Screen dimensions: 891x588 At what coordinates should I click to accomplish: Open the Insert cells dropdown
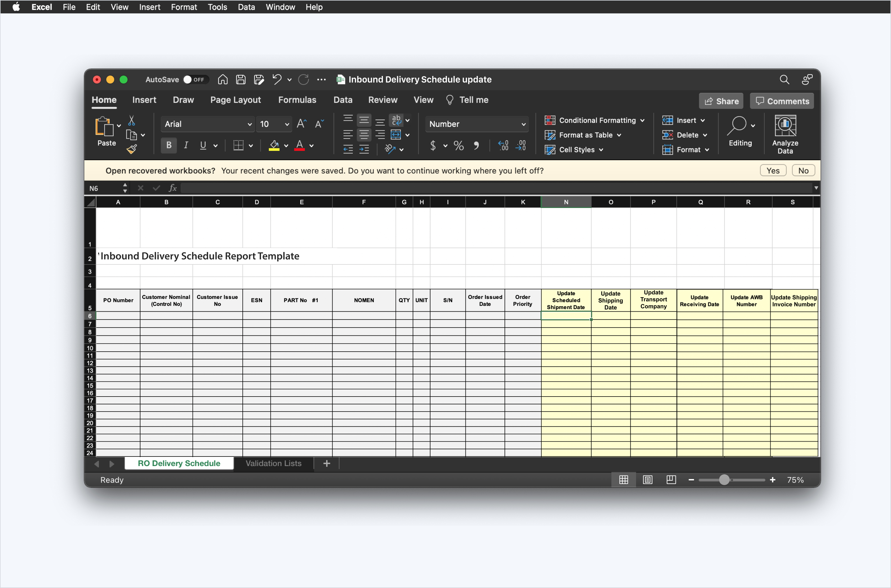[x=684, y=120]
